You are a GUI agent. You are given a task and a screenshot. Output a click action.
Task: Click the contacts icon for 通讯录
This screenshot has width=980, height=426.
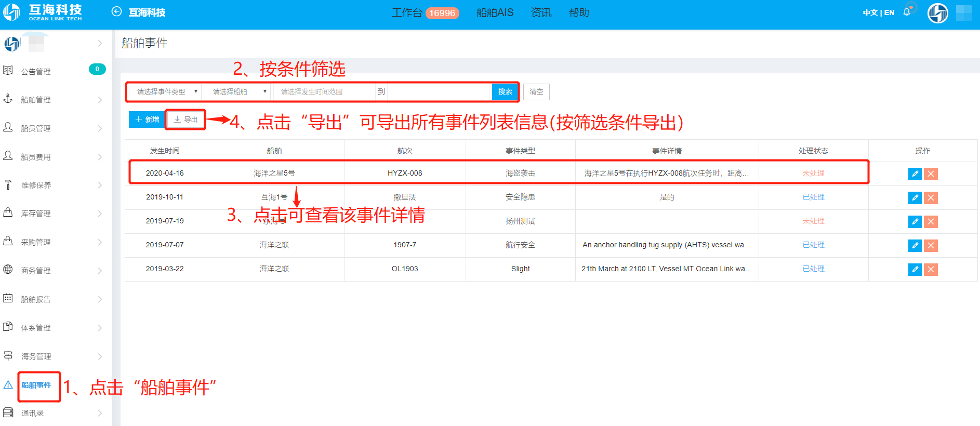[x=8, y=412]
